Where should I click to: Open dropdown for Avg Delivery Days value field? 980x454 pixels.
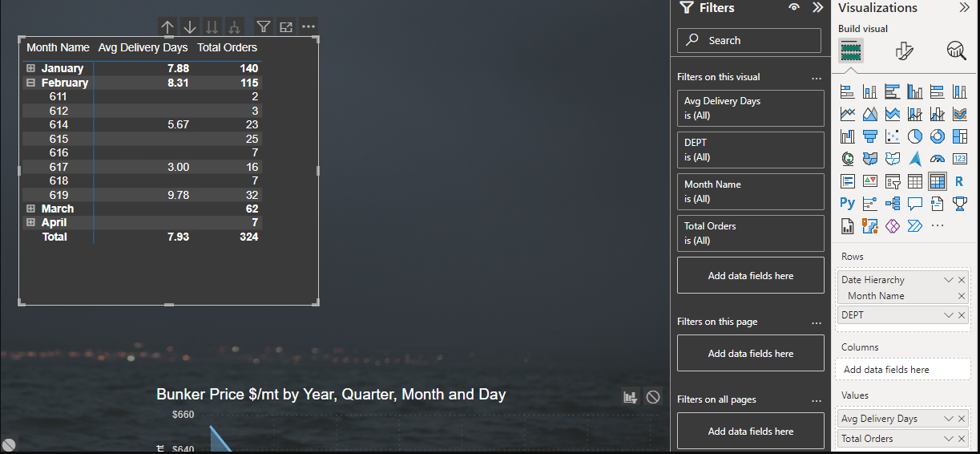click(949, 419)
